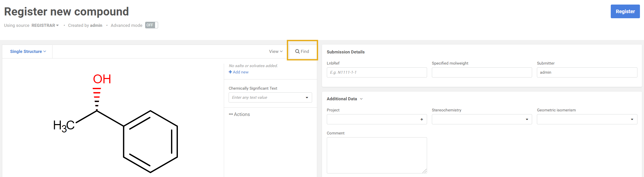Click the Submitter field containing admin

(587, 72)
